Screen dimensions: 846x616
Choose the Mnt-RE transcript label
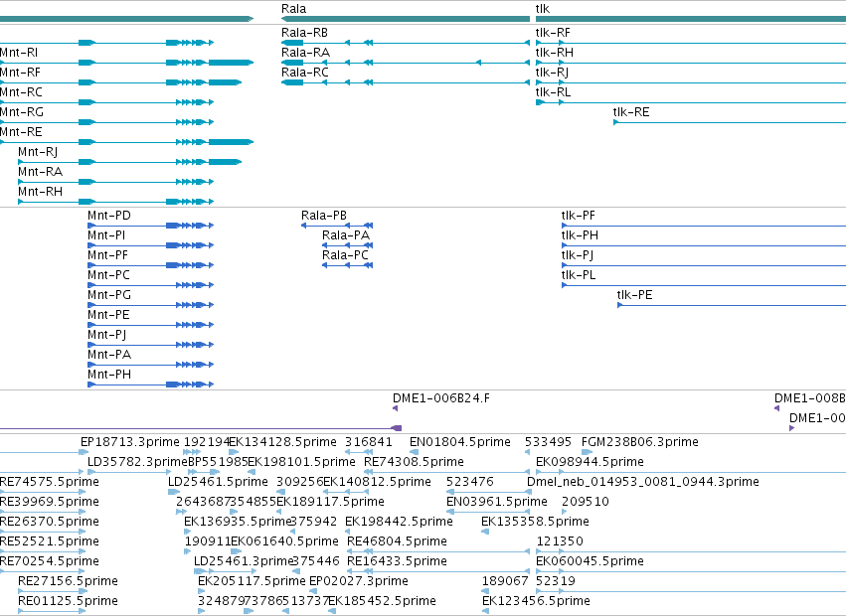[21, 132]
